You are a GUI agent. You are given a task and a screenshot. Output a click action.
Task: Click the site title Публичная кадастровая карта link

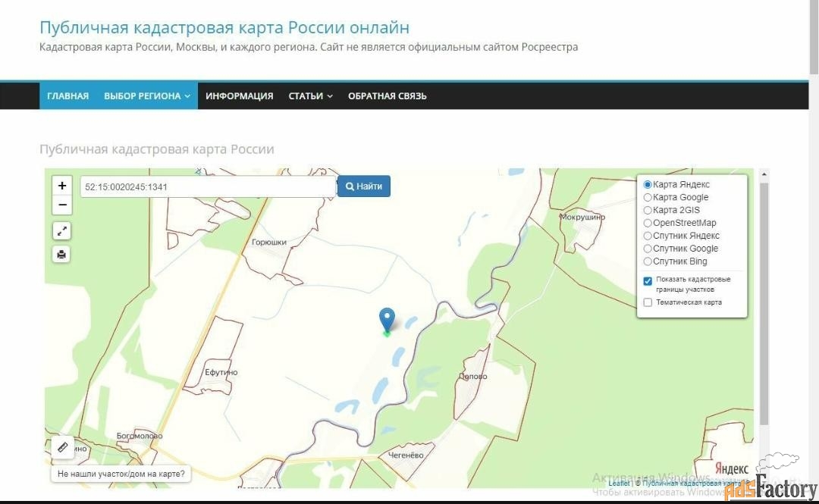click(x=224, y=28)
